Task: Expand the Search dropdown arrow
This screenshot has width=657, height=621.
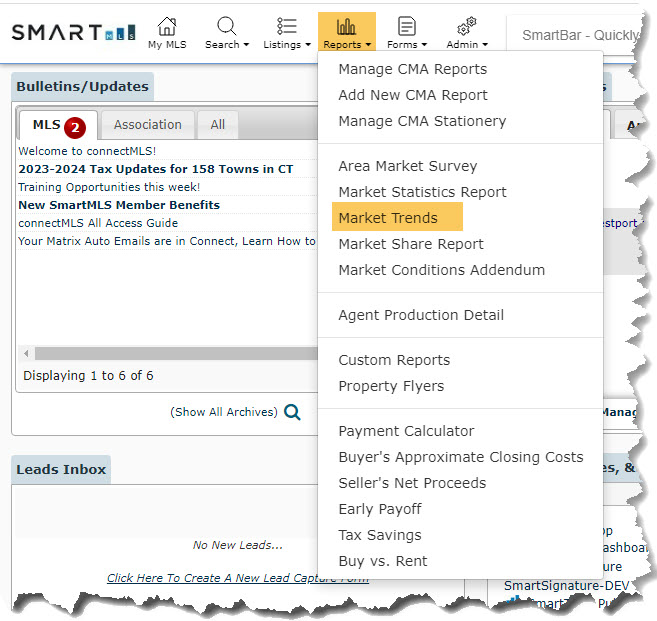Action: [246, 45]
